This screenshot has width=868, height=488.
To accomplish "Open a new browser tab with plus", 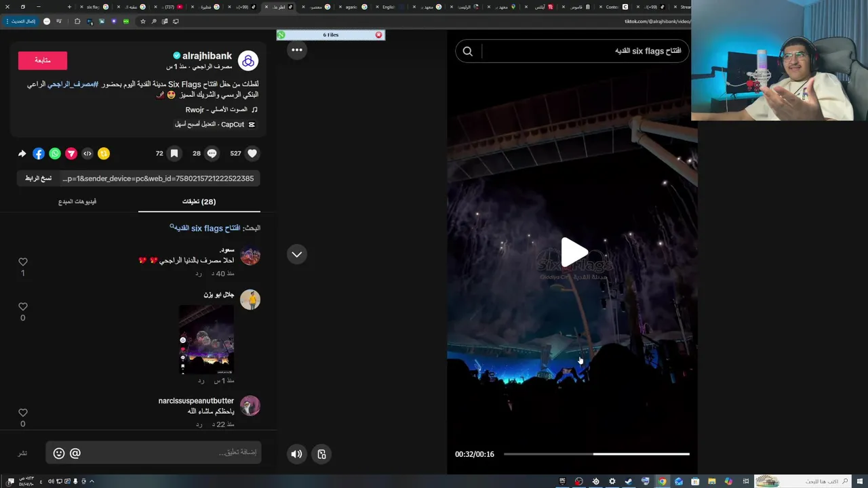I will (x=69, y=7).
